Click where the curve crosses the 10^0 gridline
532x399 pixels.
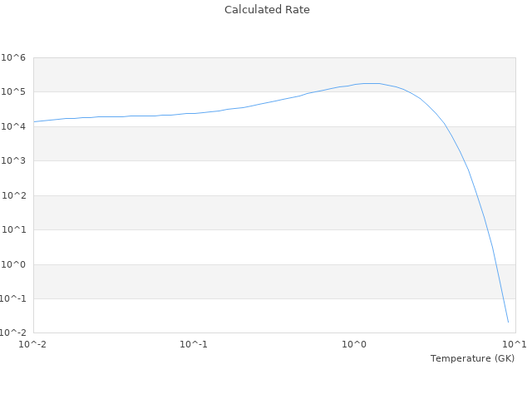click(495, 264)
